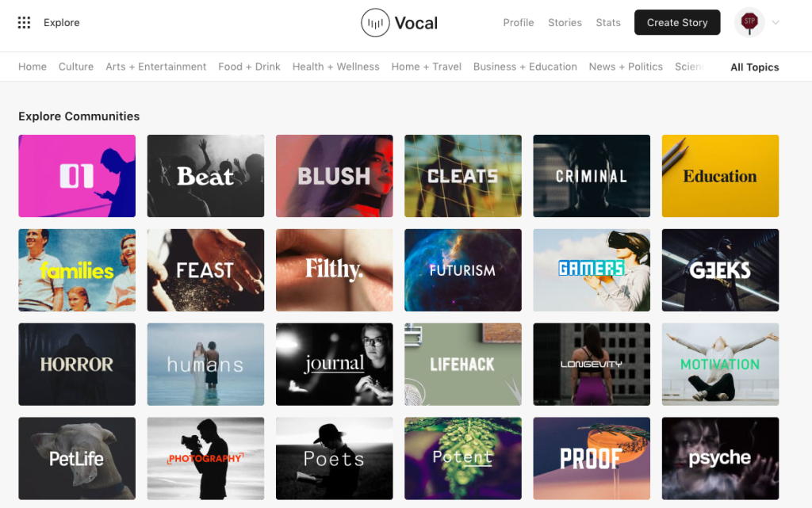This screenshot has height=508, width=812.
Task: Expand the account dropdown chevron
Action: point(776,22)
